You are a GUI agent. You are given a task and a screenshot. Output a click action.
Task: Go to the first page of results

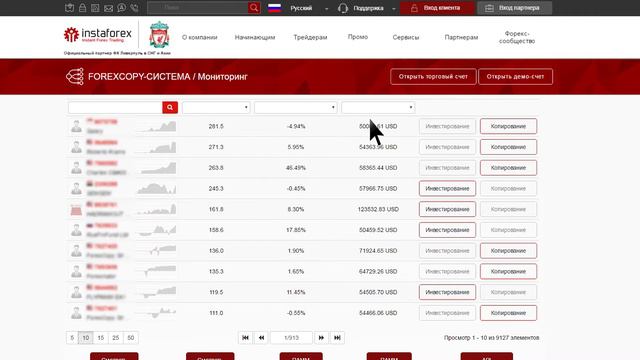[x=245, y=338]
